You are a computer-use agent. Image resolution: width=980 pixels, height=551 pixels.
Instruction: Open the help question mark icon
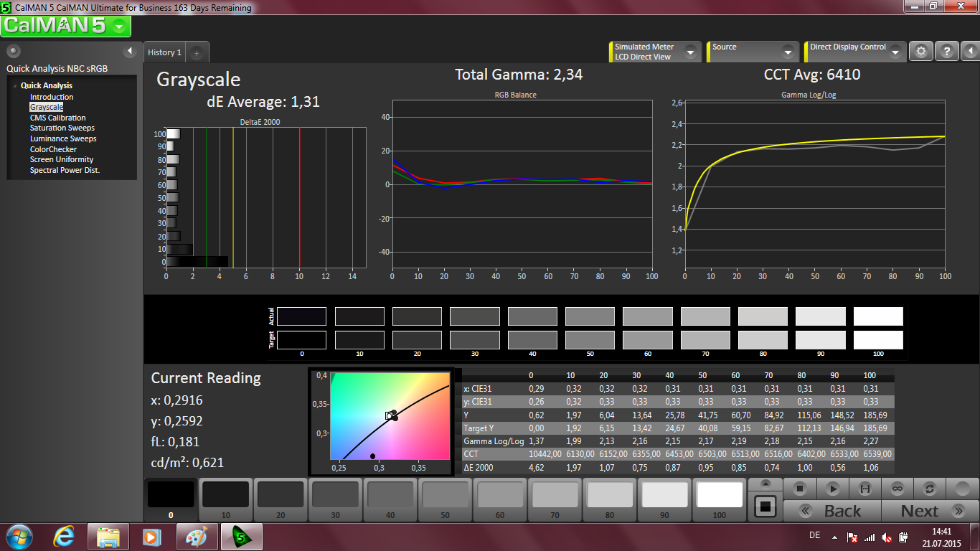click(947, 51)
